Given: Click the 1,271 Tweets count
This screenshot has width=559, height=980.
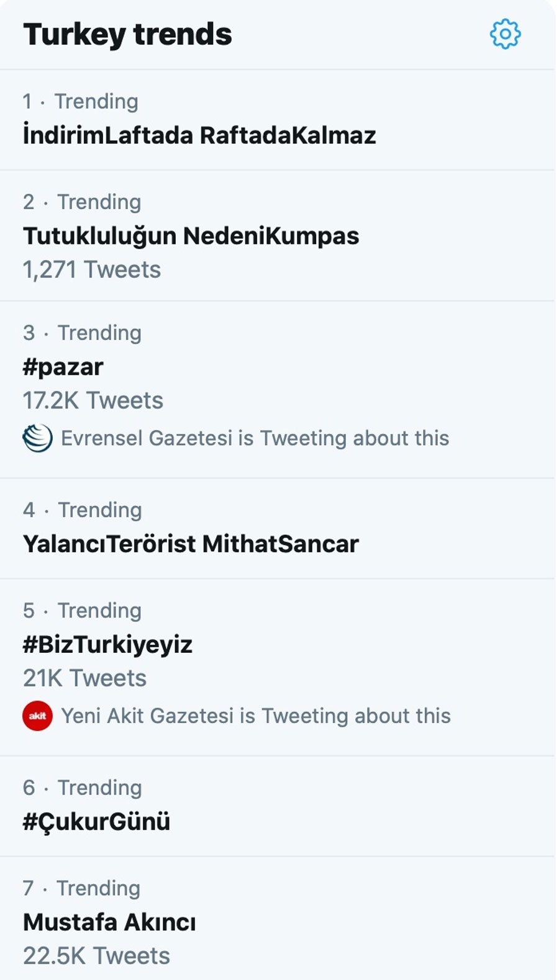Looking at the screenshot, I should click(92, 270).
